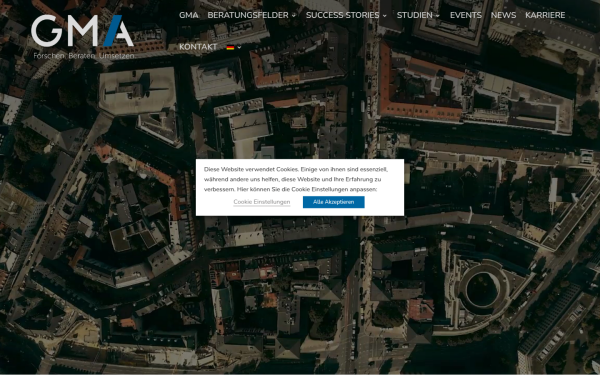The image size is (600, 375).
Task: Expand the Studien dropdown arrow
Action: pyautogui.click(x=438, y=16)
